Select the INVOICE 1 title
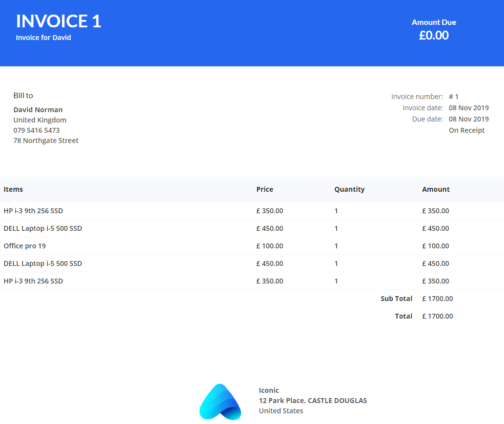This screenshot has height=424, width=504. pyautogui.click(x=58, y=21)
